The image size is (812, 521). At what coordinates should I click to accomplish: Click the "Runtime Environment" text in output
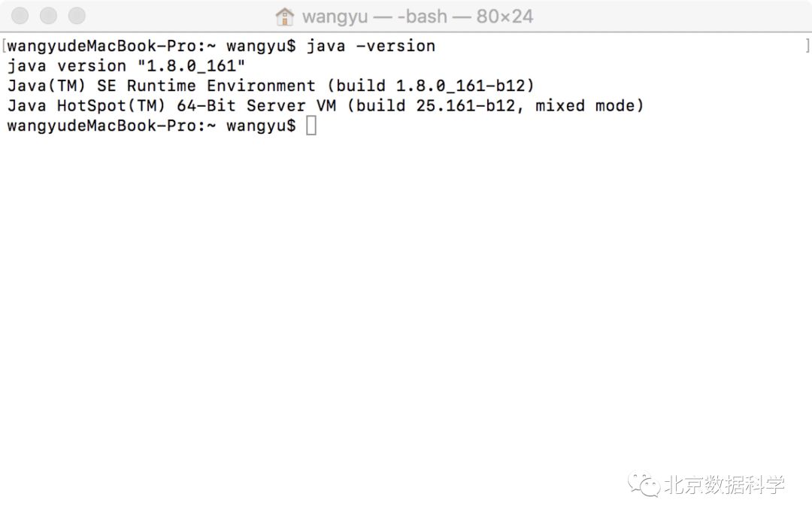[x=221, y=86]
